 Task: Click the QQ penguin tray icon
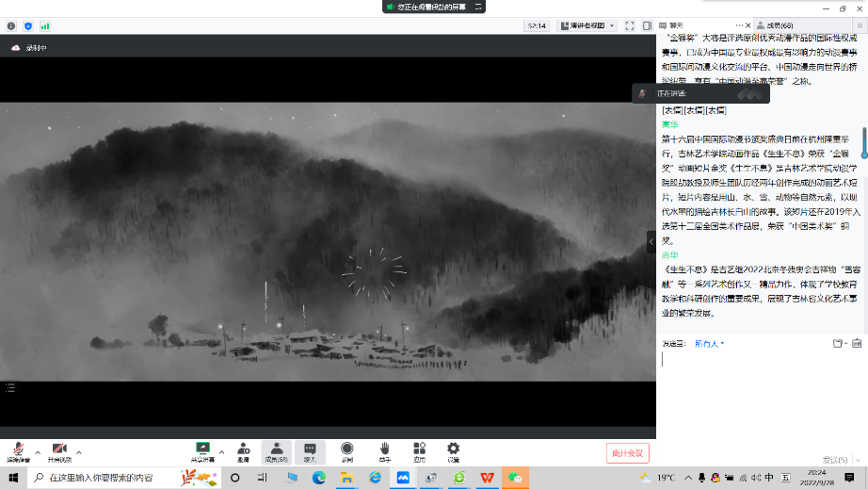tap(715, 478)
